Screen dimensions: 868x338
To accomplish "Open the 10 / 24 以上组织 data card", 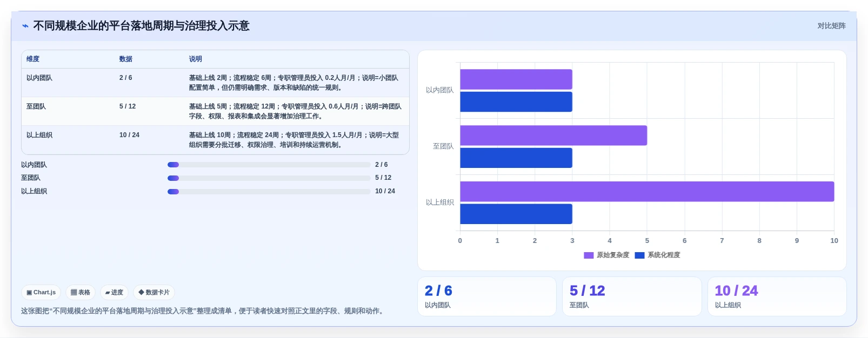I will 777,296.
